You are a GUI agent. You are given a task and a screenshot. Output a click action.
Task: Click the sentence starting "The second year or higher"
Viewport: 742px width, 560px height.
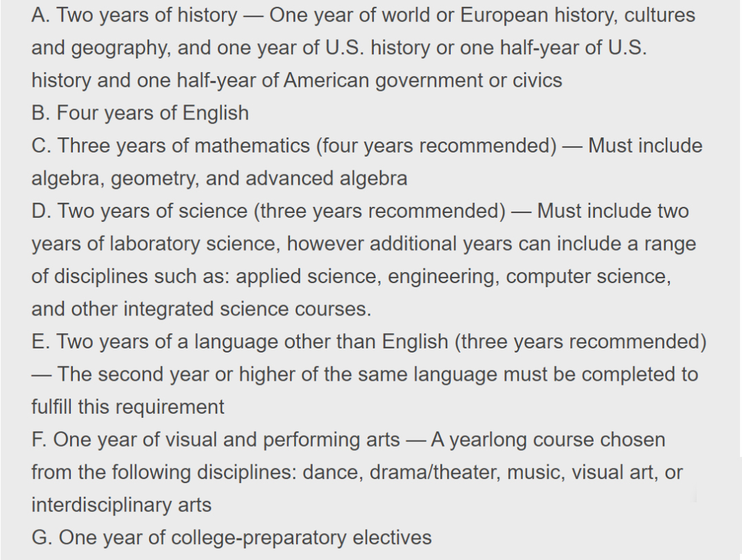pos(376,374)
